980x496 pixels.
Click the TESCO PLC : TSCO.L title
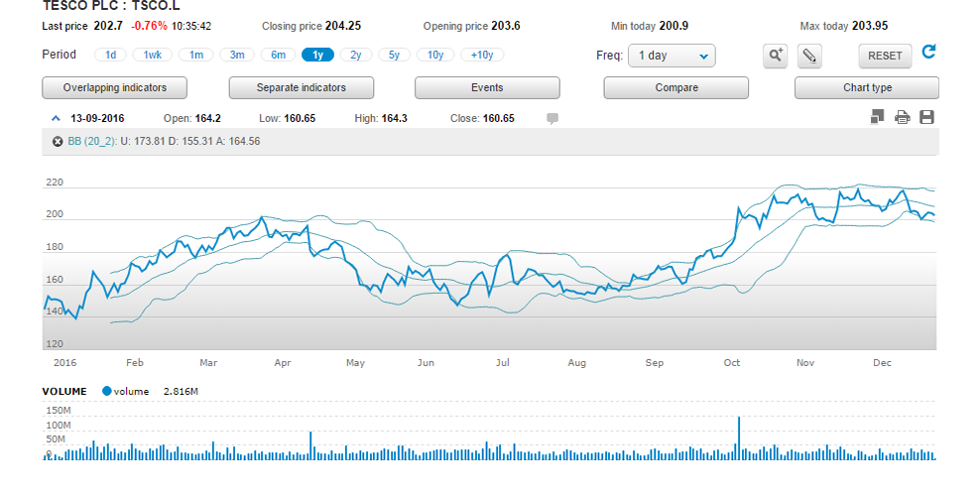coord(111,6)
